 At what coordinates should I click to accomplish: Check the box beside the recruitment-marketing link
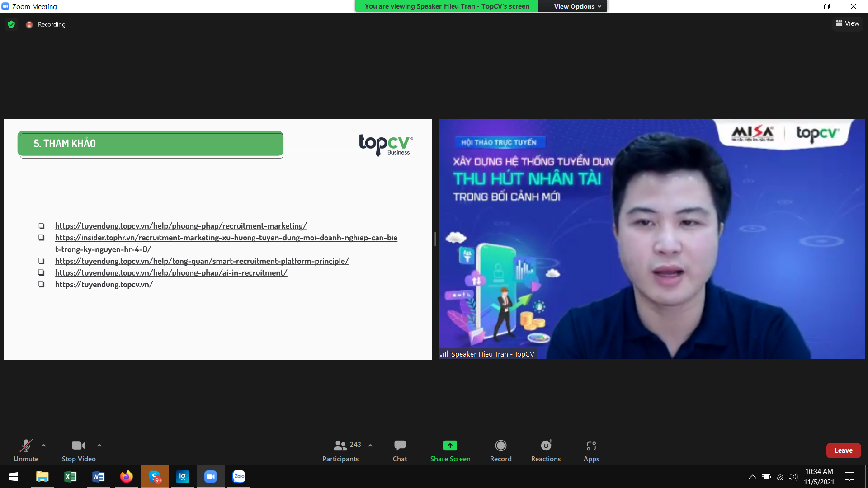pyautogui.click(x=41, y=226)
